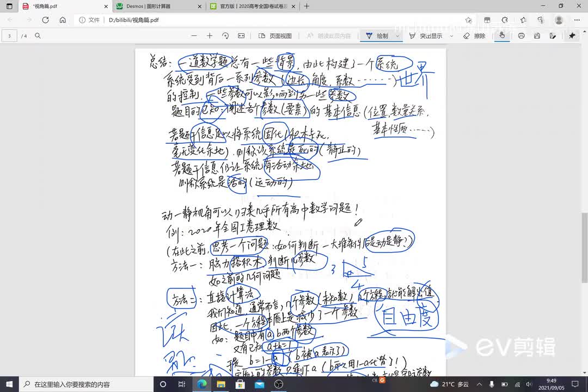Refresh the current page
588x392 pixels.
(x=45, y=20)
